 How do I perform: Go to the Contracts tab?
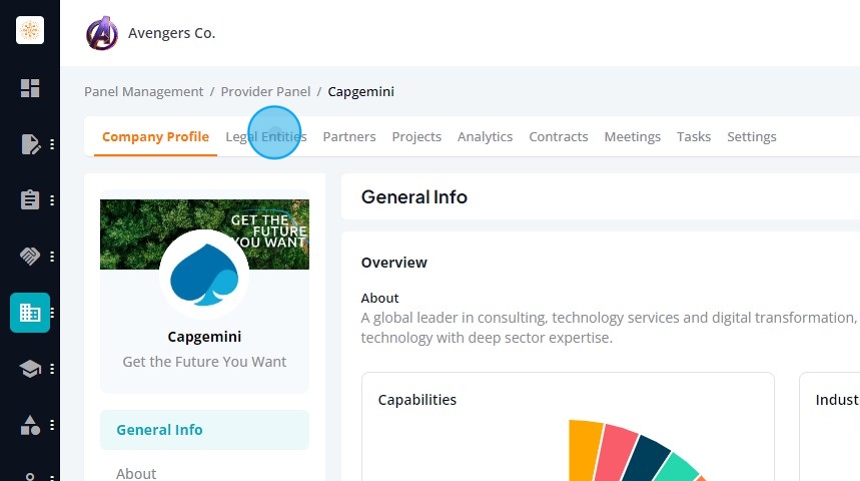pyautogui.click(x=558, y=137)
